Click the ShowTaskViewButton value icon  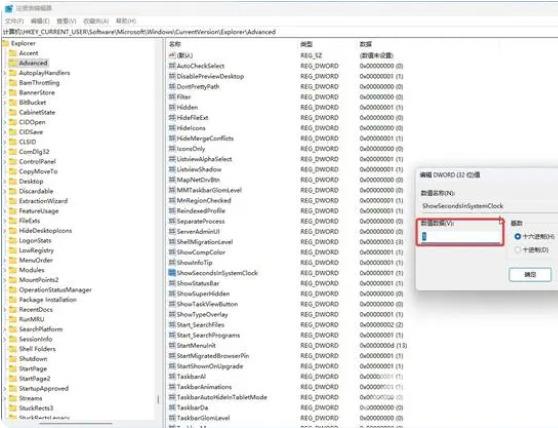[172, 304]
